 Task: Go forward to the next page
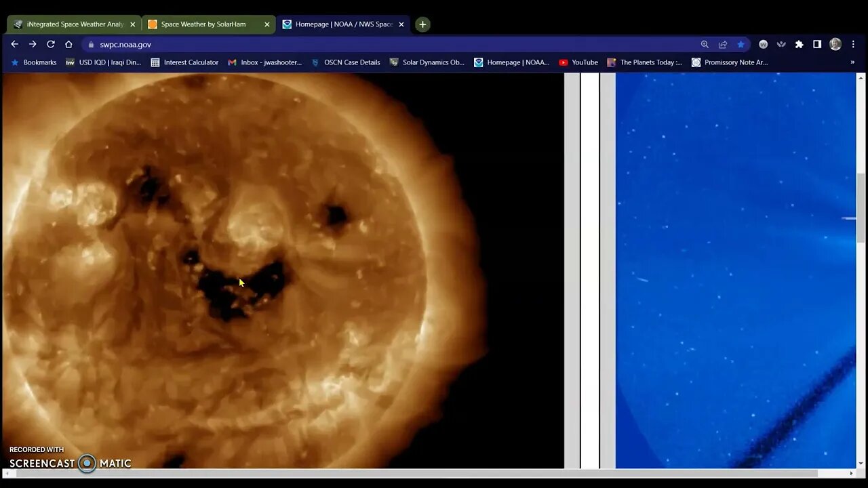click(33, 44)
